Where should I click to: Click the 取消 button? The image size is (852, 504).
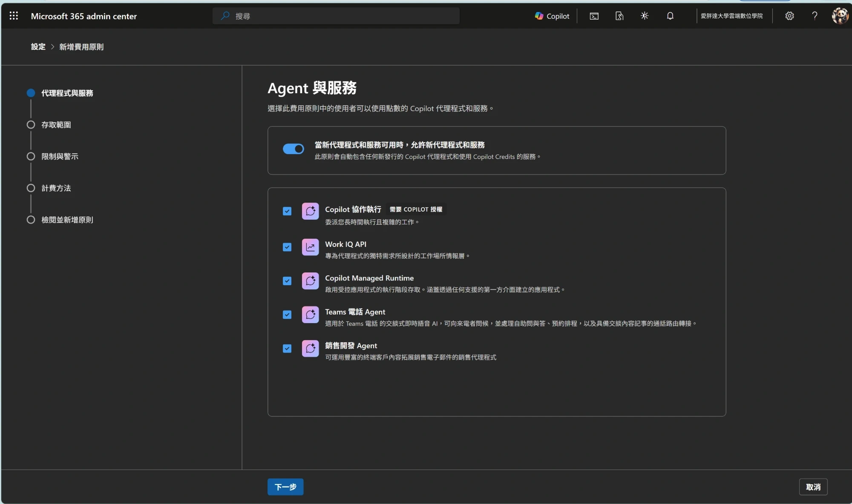[813, 487]
